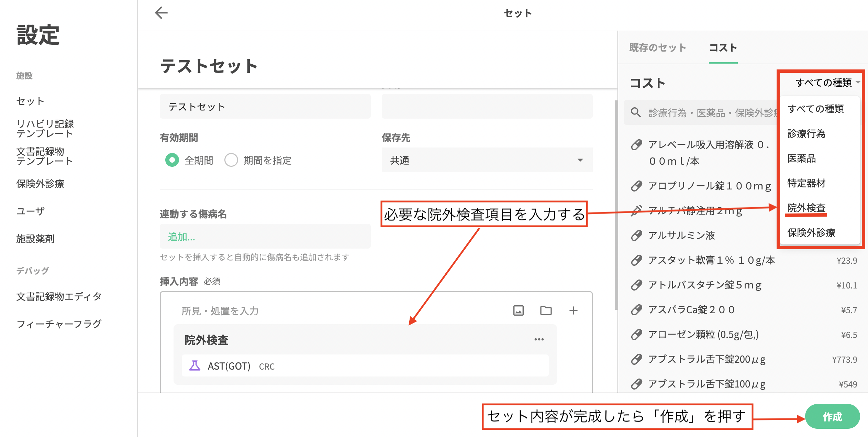Image resolution: width=868 pixels, height=437 pixels.
Task: Open the 院外検査 three-dot menu
Action: [539, 339]
